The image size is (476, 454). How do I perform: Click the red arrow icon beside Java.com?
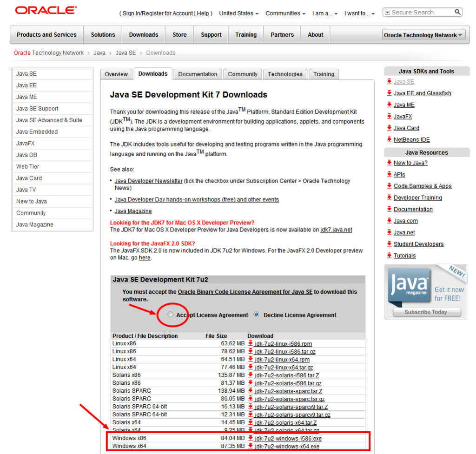coord(390,220)
